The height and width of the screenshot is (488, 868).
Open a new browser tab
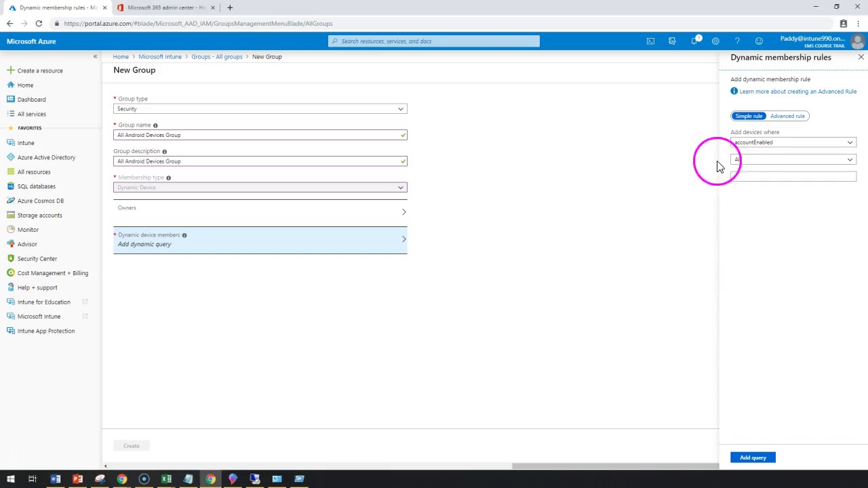pos(230,7)
